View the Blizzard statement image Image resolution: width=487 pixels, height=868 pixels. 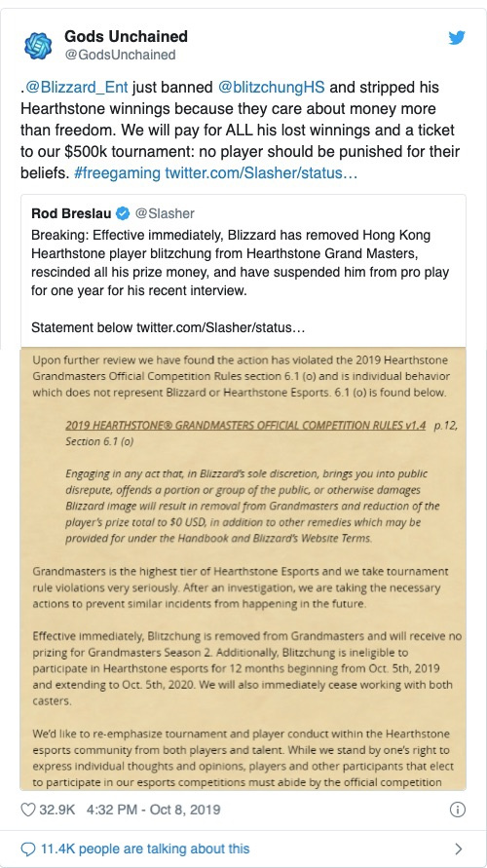[x=243, y=569]
